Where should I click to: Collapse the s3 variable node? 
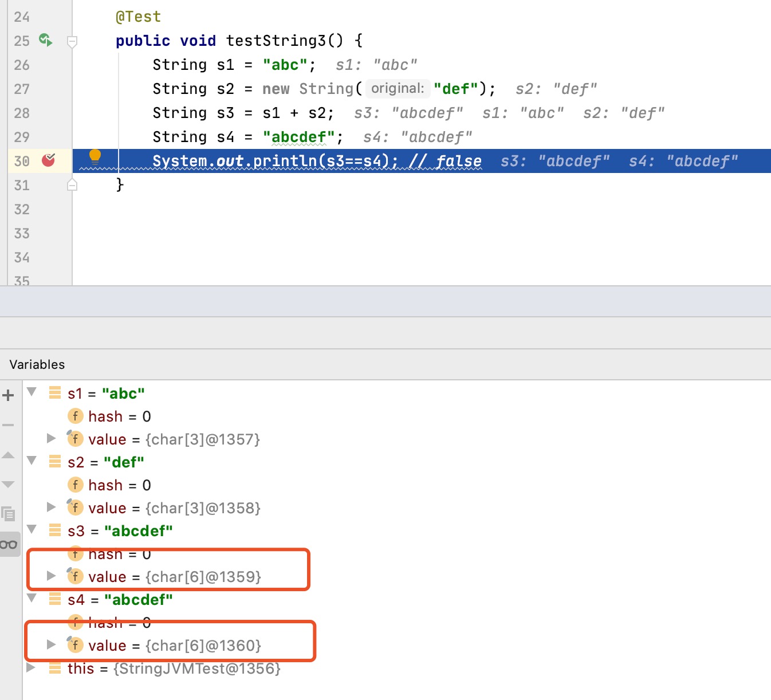coord(32,530)
